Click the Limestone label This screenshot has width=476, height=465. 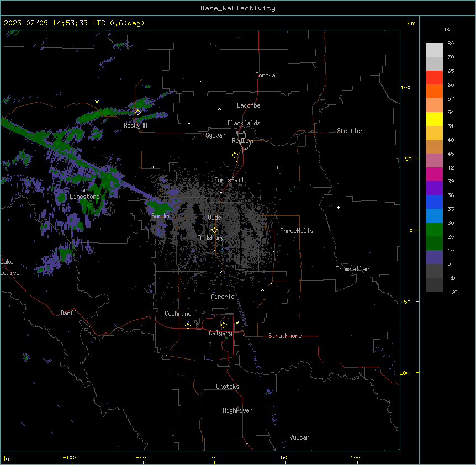click(x=84, y=197)
